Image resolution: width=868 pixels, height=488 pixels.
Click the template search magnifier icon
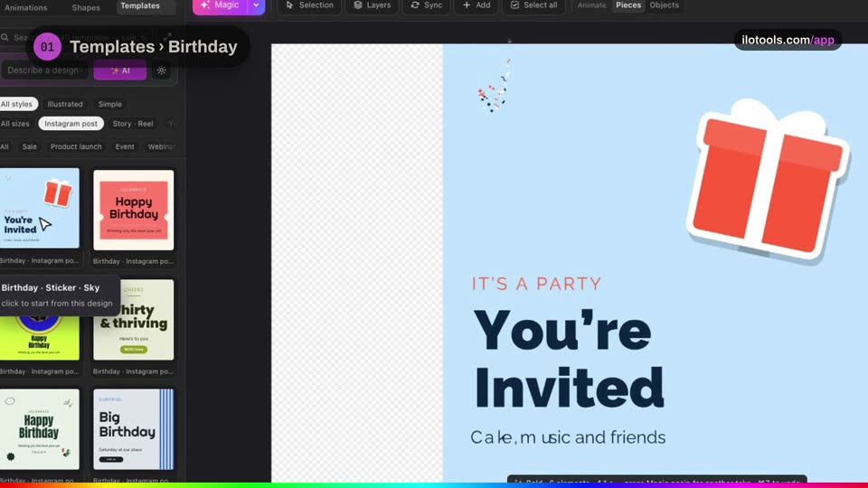(5, 38)
